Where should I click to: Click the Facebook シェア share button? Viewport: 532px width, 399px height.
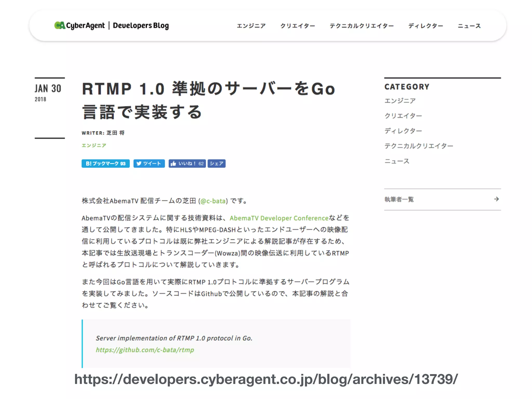pos(216,163)
